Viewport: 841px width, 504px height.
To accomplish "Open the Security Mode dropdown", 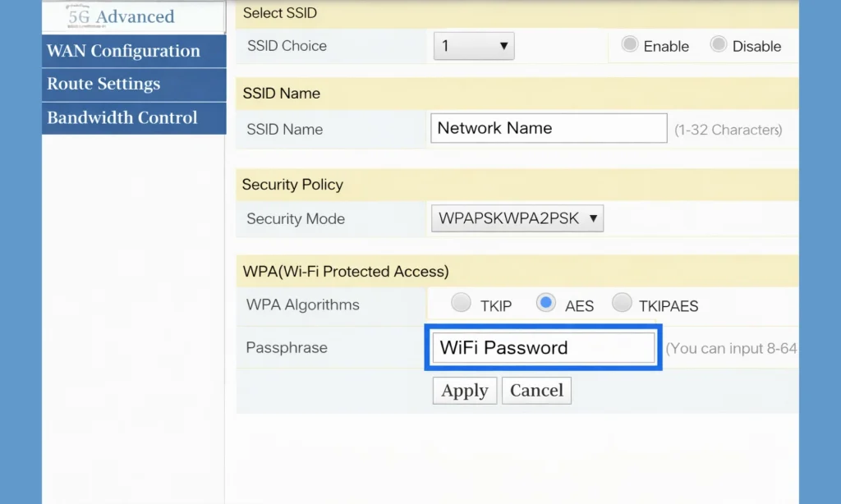I will pyautogui.click(x=517, y=218).
